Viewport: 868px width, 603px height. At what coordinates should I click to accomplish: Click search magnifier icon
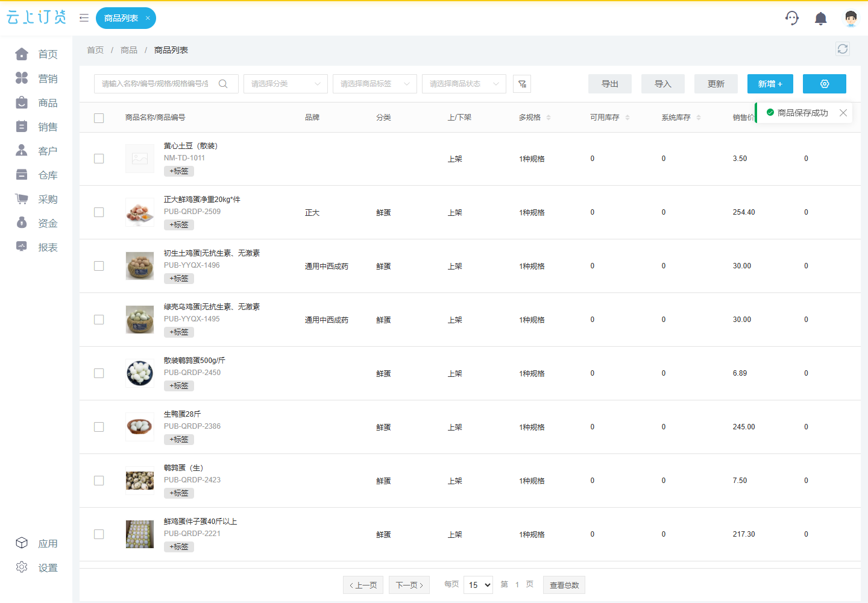click(x=223, y=84)
